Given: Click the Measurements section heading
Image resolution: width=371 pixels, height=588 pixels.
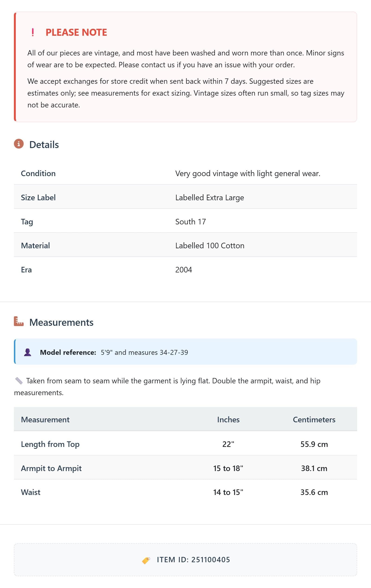Looking at the screenshot, I should tap(61, 322).
